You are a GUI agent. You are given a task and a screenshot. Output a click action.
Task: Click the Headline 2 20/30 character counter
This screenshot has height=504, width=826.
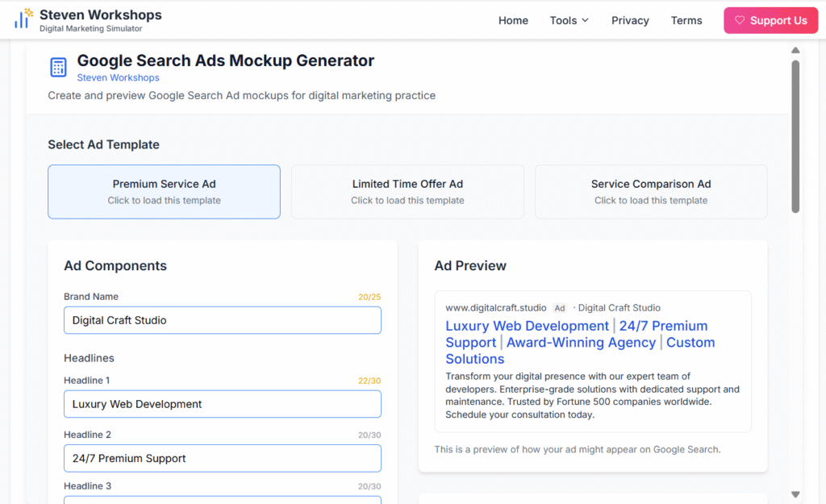click(x=369, y=435)
